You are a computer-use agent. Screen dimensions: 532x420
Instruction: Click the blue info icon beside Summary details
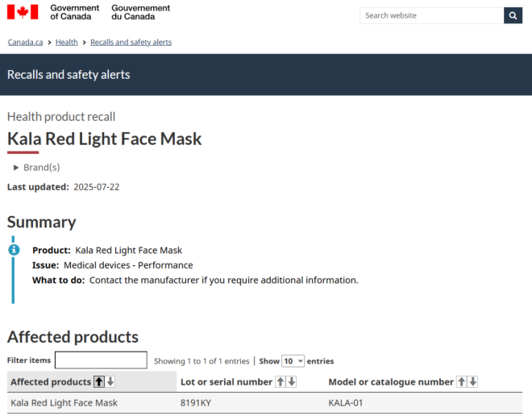pos(14,250)
